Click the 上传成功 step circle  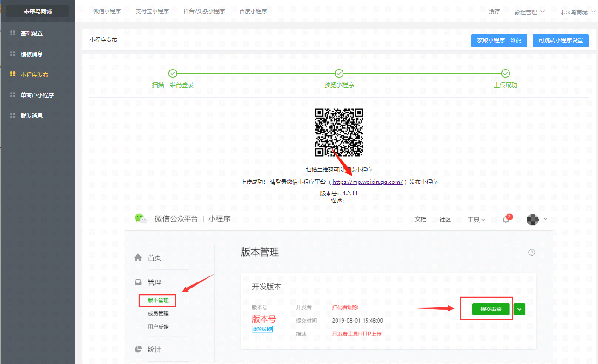pos(505,74)
